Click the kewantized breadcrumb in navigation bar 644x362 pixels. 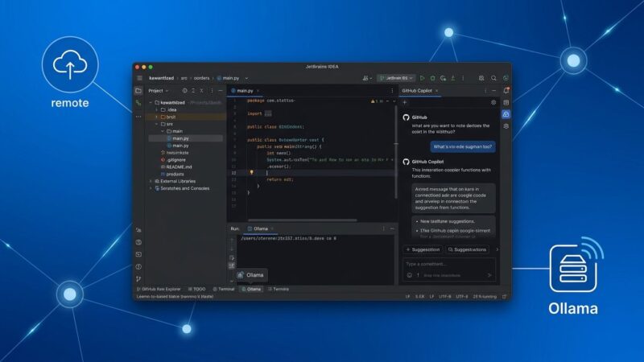click(x=162, y=78)
